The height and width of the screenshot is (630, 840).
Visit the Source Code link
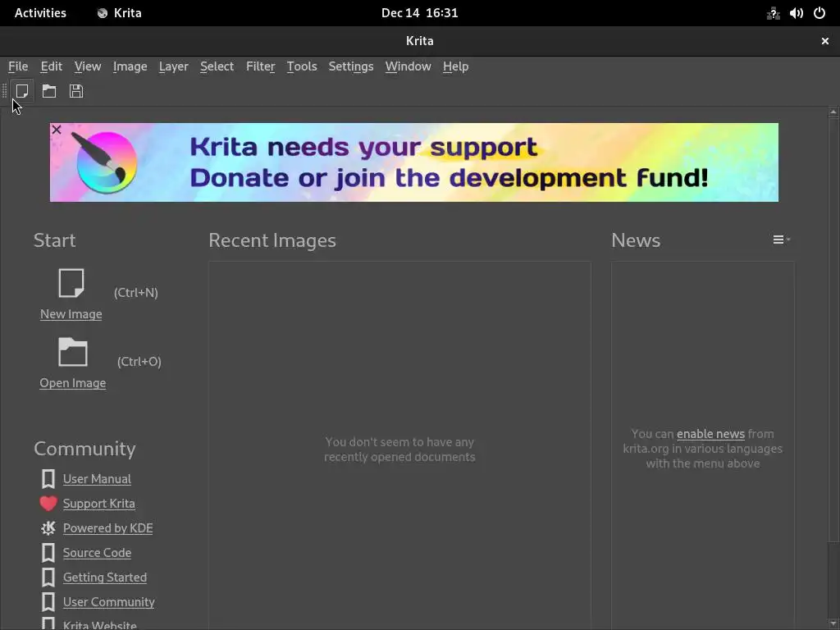click(97, 553)
